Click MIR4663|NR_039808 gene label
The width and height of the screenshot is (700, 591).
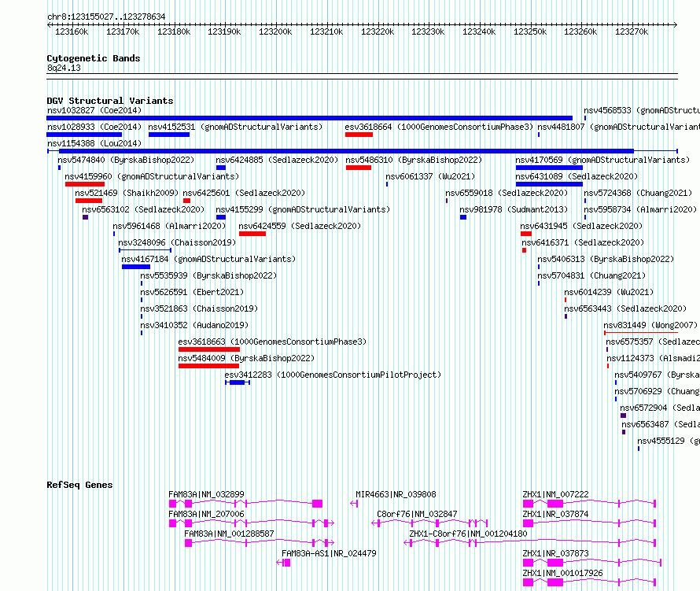[x=396, y=494]
